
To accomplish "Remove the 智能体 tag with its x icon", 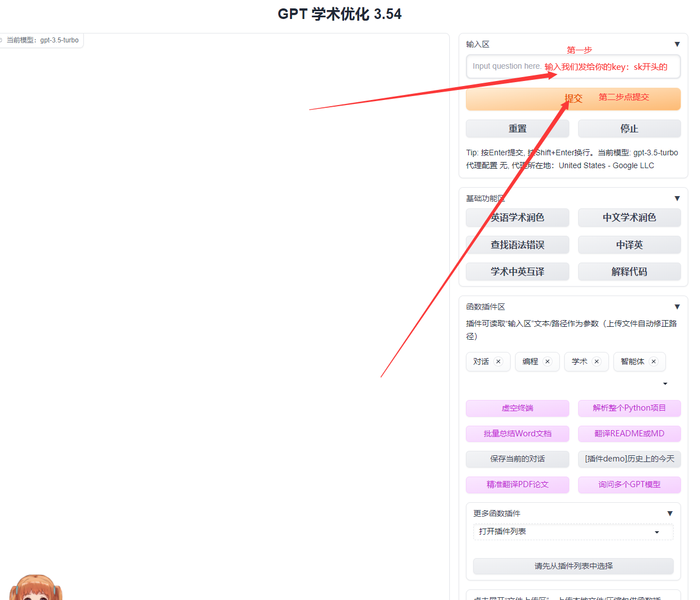I will [x=654, y=361].
